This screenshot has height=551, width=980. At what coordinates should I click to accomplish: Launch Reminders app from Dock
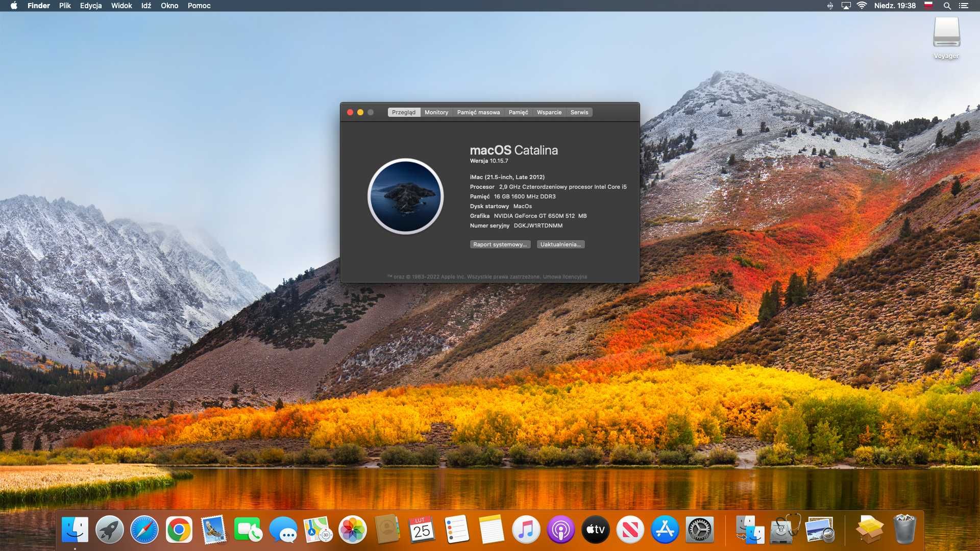tap(457, 530)
